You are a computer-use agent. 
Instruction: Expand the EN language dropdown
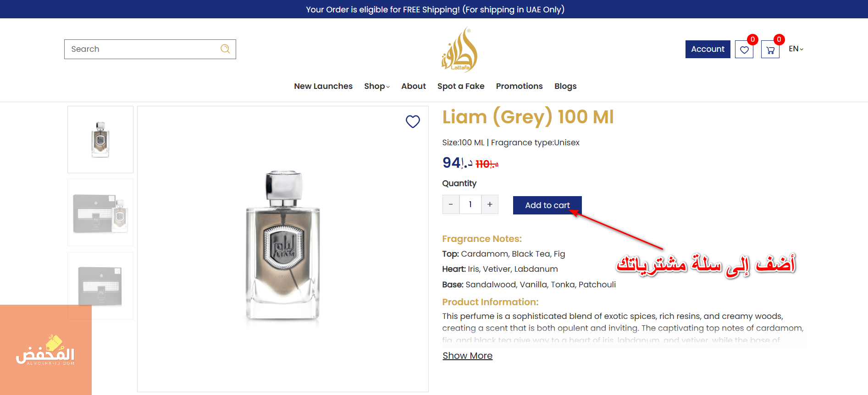(796, 49)
